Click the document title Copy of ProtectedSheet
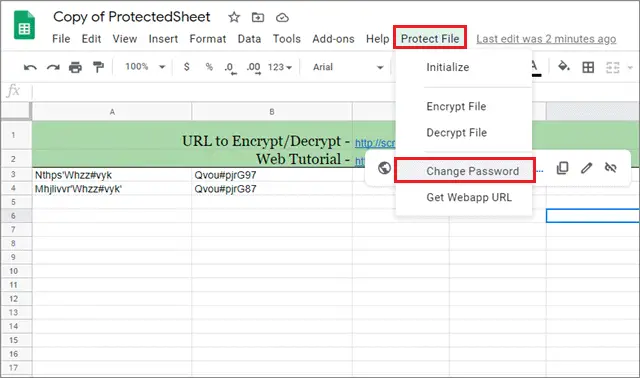This screenshot has height=378, width=640. (x=131, y=17)
